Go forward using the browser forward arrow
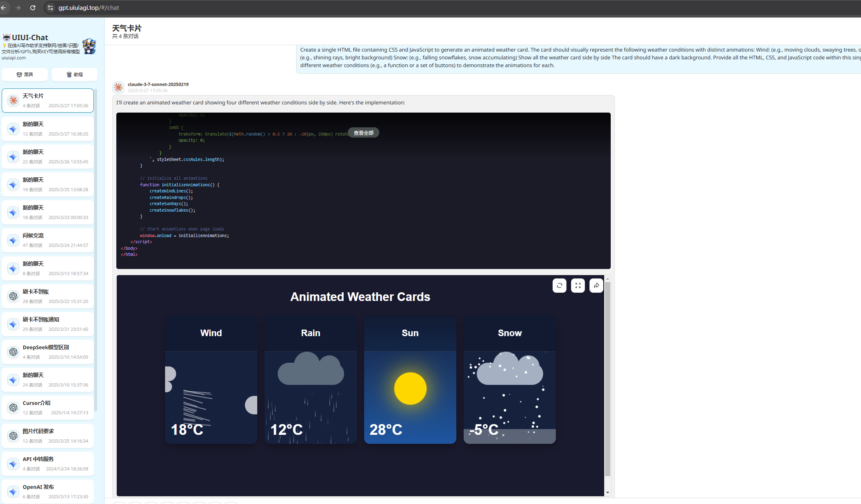Screen dimensions: 861x504 pyautogui.click(x=18, y=8)
